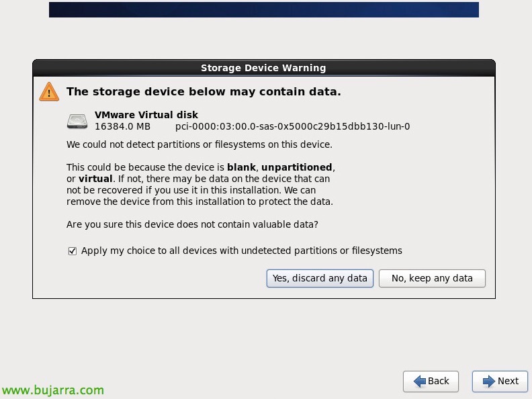Image resolution: width=532 pixels, height=399 pixels.
Task: Open the www.bujarra.com link
Action: point(52,390)
